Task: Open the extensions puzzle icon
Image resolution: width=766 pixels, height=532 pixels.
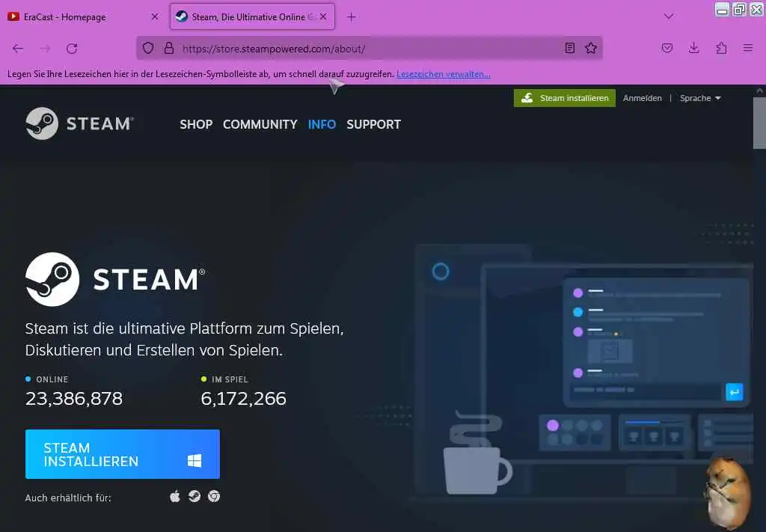Action: 721,48
